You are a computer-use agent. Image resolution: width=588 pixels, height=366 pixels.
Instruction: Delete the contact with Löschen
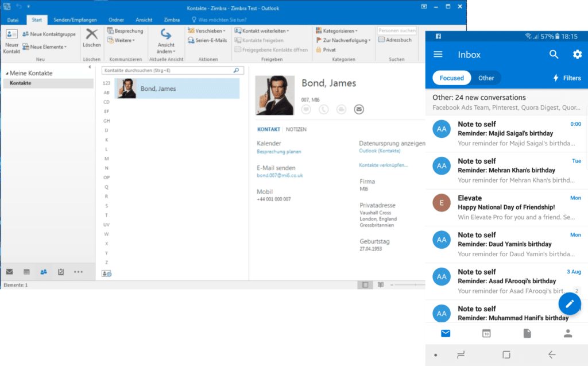coord(91,38)
